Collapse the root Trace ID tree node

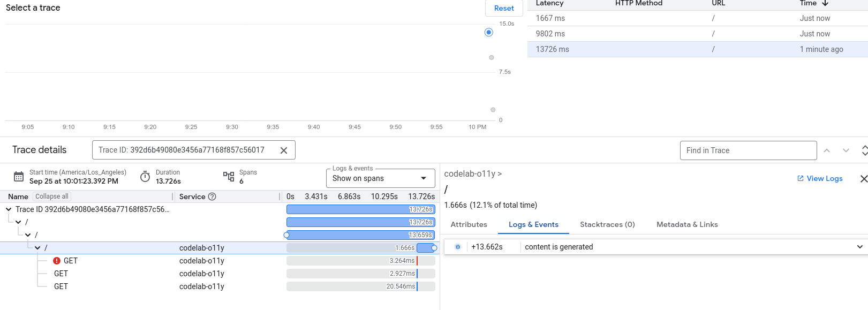pyautogui.click(x=9, y=209)
